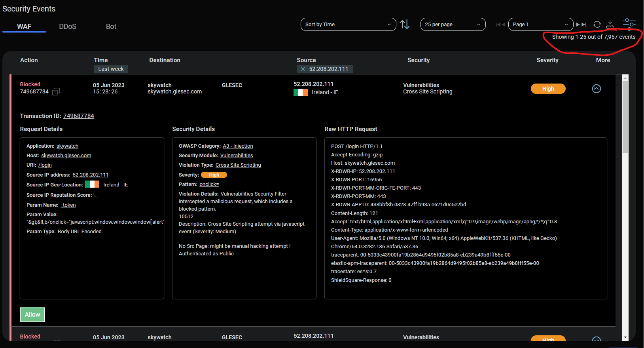Click the Ireland flag in the event row
This screenshot has height=348, width=644.
[x=301, y=93]
